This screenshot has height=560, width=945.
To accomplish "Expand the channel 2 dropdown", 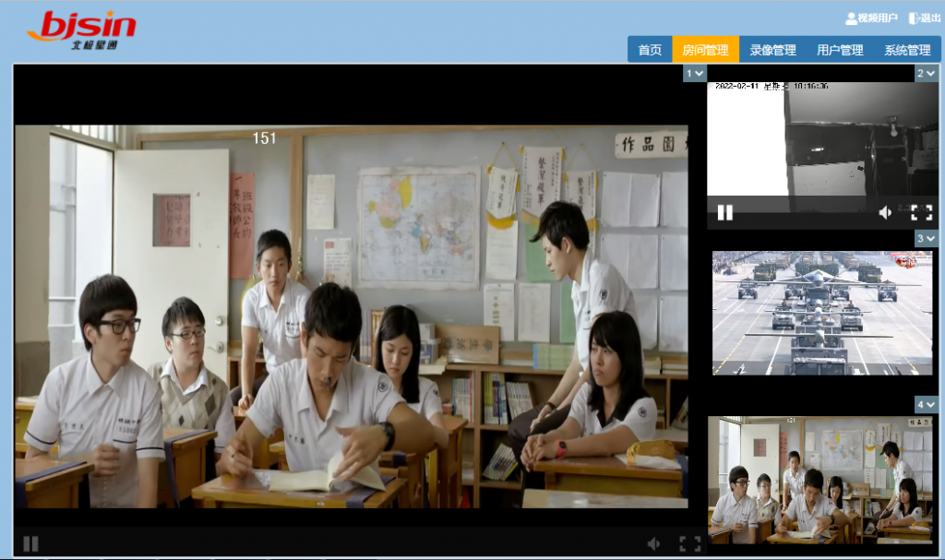I will click(926, 74).
